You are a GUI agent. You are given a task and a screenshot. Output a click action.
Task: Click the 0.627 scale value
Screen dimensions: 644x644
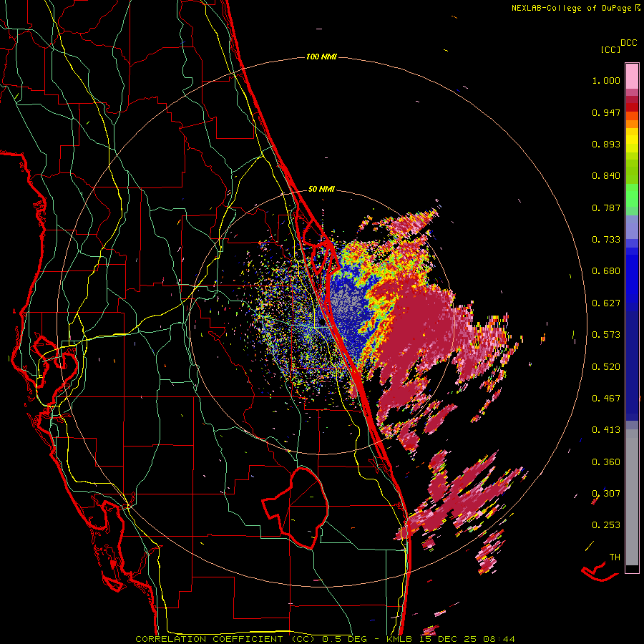[x=606, y=303]
